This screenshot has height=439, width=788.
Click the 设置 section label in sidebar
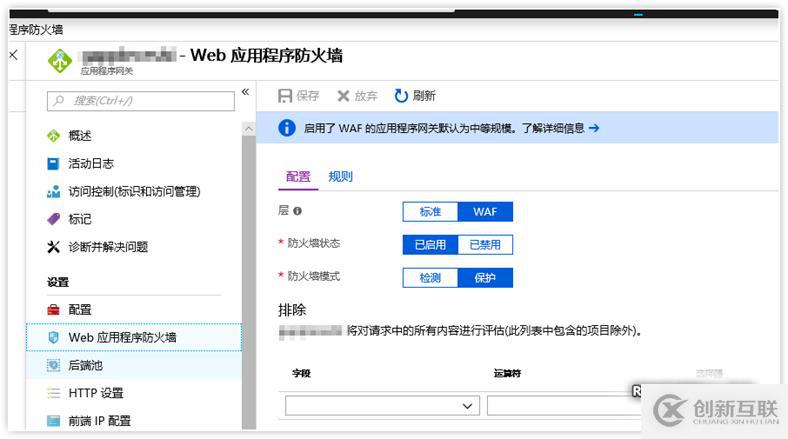[x=58, y=282]
